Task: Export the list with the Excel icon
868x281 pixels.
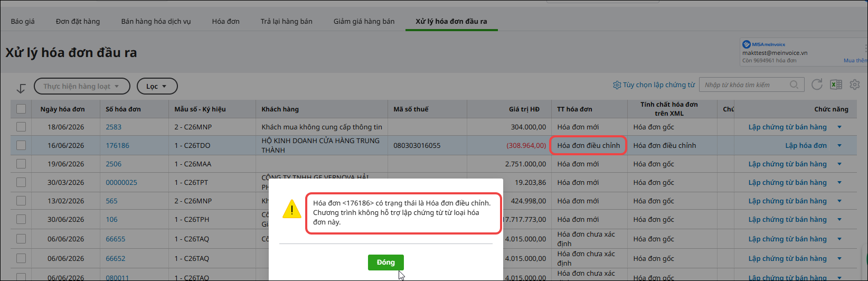Action: pos(836,85)
